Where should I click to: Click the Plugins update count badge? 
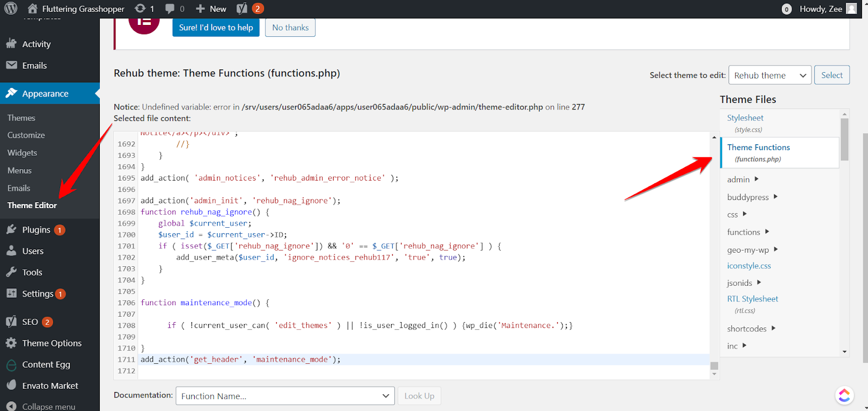pyautogui.click(x=60, y=230)
